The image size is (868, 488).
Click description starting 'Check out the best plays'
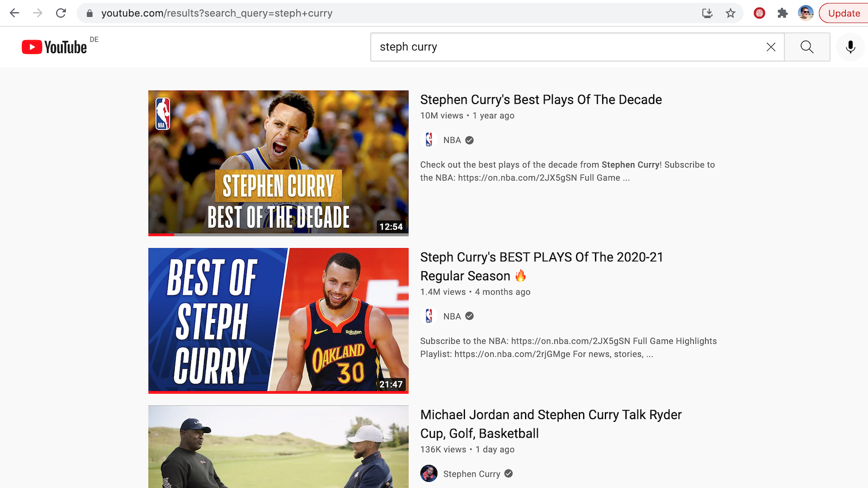(x=567, y=171)
